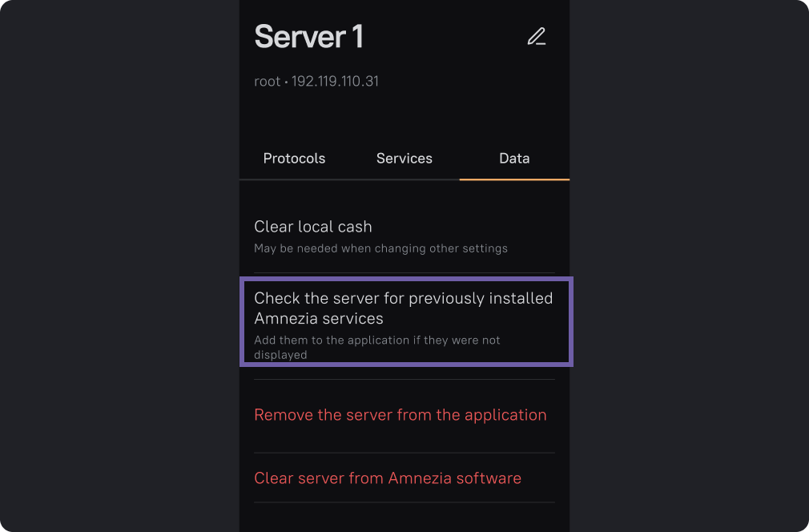Click the 'May be needed when changing other settings' text
Viewport: 809px width, 532px height.
point(380,248)
